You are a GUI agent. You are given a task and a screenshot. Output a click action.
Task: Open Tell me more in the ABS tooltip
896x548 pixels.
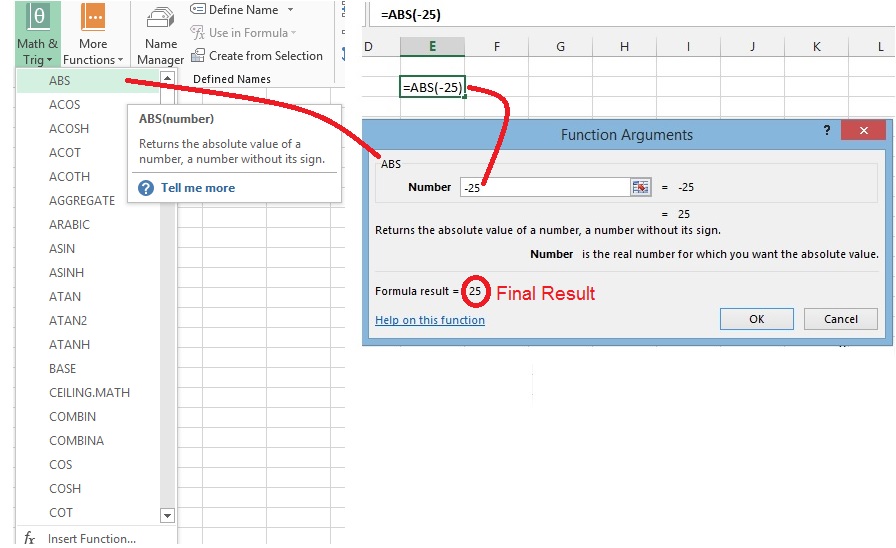coord(198,188)
